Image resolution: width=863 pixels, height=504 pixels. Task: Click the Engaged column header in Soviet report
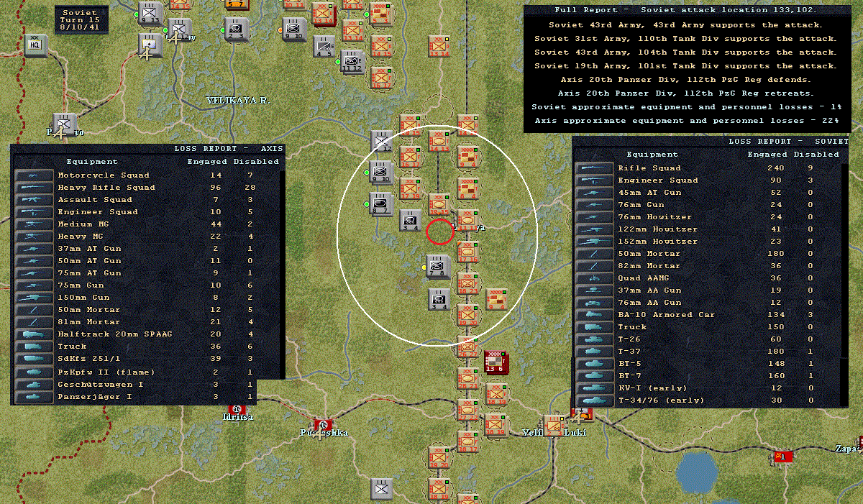pos(769,155)
